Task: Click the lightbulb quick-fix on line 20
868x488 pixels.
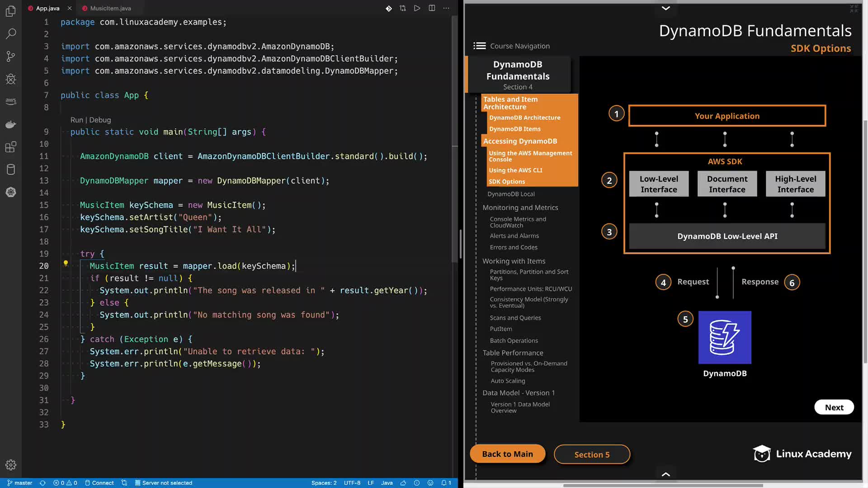Action: click(66, 263)
